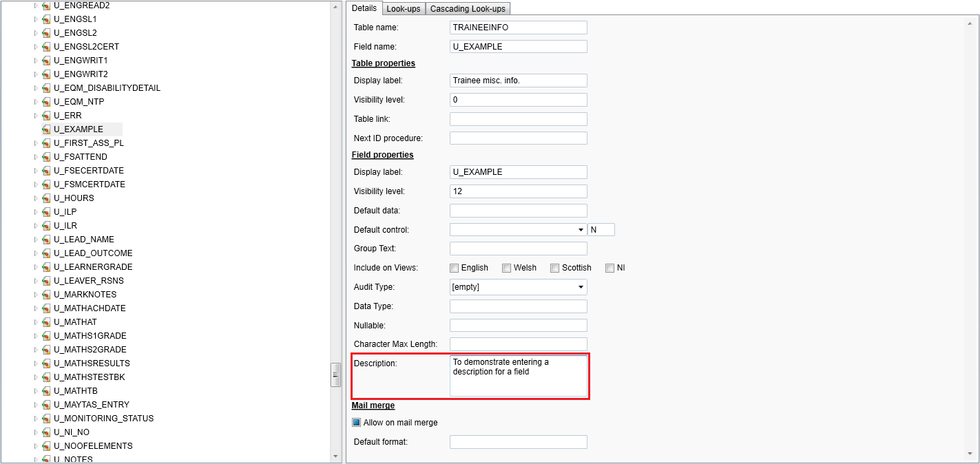Click the tree panel scroll down arrow
The width and height of the screenshot is (980, 464).
pyautogui.click(x=336, y=456)
